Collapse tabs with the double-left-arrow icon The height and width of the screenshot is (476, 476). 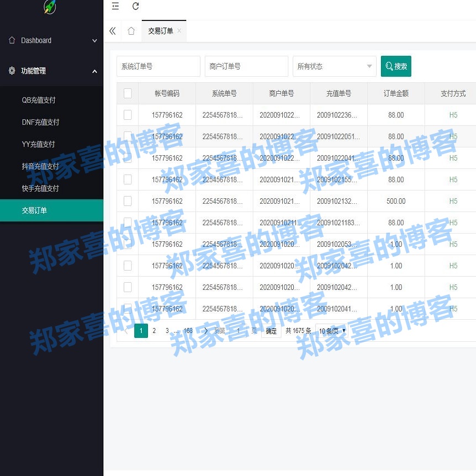pyautogui.click(x=113, y=31)
